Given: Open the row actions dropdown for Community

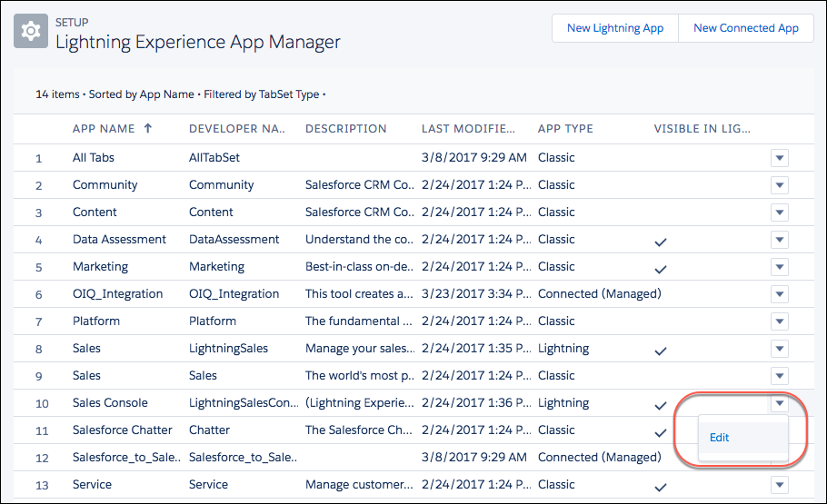Looking at the screenshot, I should pyautogui.click(x=780, y=185).
